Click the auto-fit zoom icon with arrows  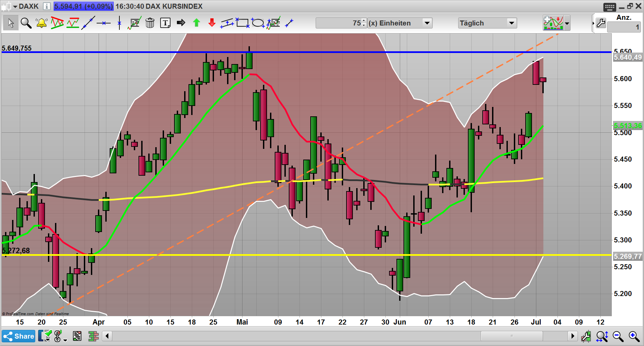(602, 336)
